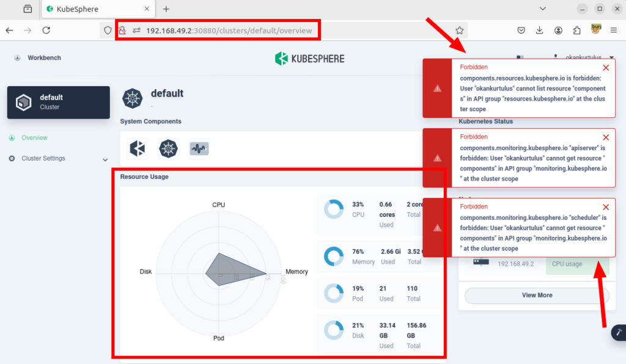Dismiss the components.resources Forbidden notification
The image size is (626, 364).
606,68
